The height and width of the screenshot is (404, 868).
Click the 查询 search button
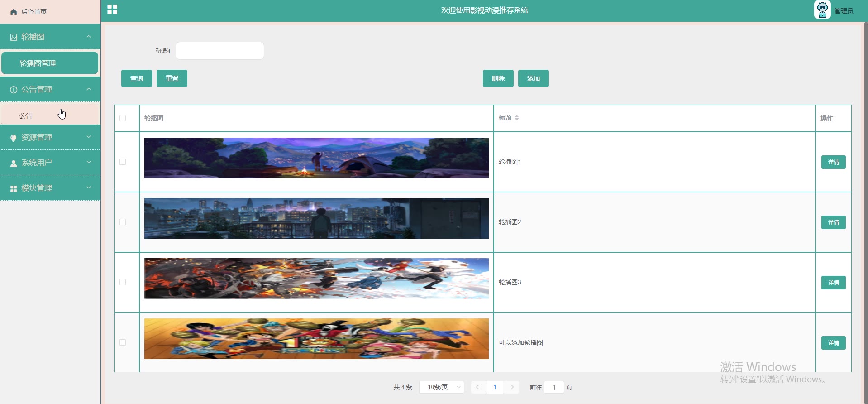coord(137,78)
